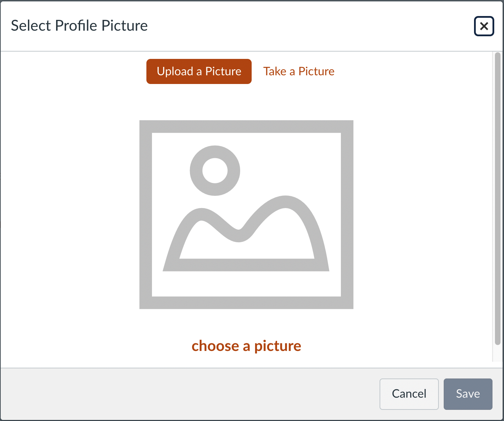Click the placeholder thumbnail area
This screenshot has height=421, width=504.
tap(246, 214)
